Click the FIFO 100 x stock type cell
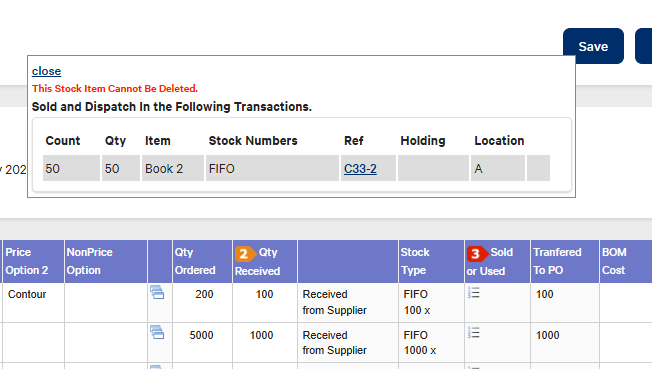Screen dimensions: 652x369 coord(431,302)
